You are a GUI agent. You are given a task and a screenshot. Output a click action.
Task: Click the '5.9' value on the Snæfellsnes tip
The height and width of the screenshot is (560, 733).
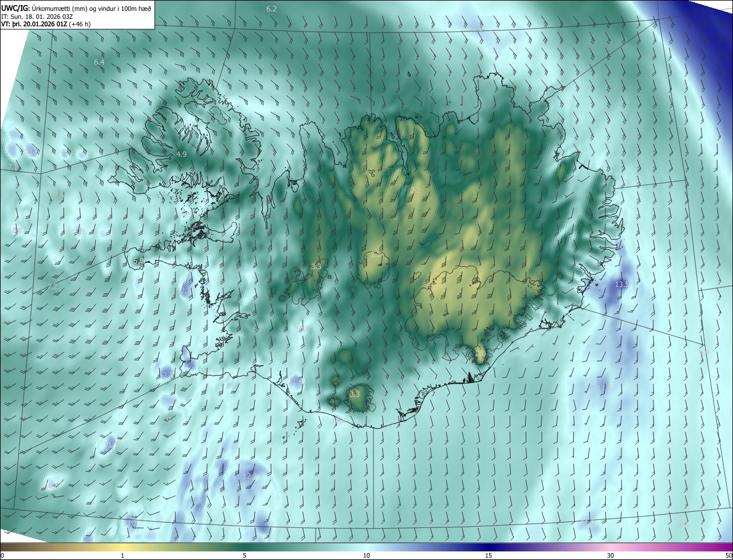tap(139, 260)
